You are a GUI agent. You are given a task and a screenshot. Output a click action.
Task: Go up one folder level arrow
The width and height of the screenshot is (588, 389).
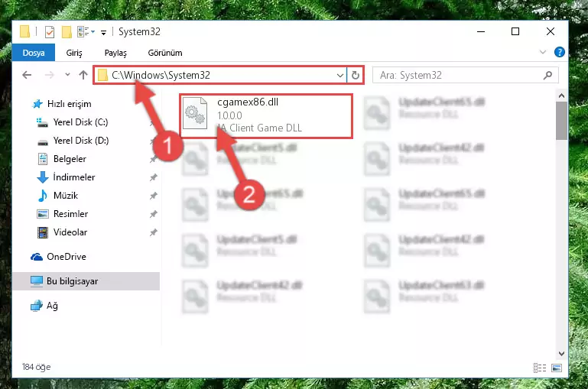tap(83, 75)
